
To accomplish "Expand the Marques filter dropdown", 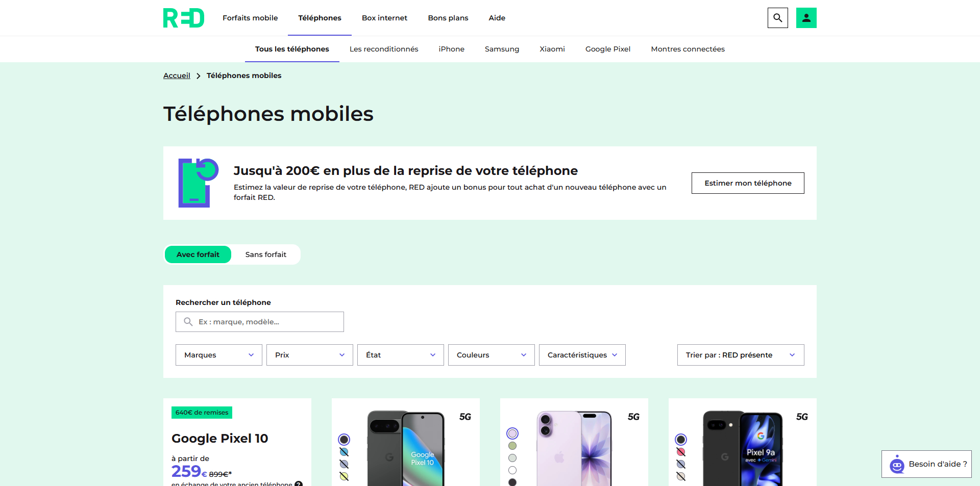I will (x=219, y=355).
